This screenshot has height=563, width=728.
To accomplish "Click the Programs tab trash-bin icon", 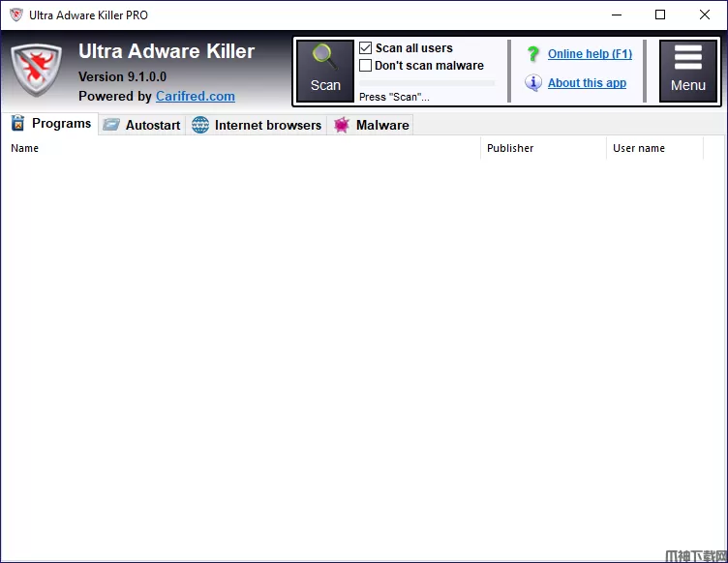I will [x=17, y=124].
